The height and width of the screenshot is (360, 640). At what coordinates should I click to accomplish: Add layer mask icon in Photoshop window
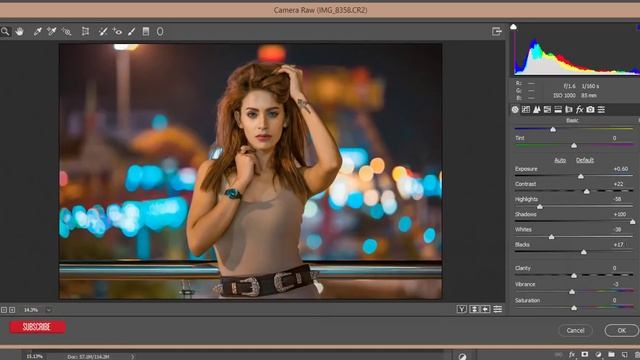(x=584, y=355)
